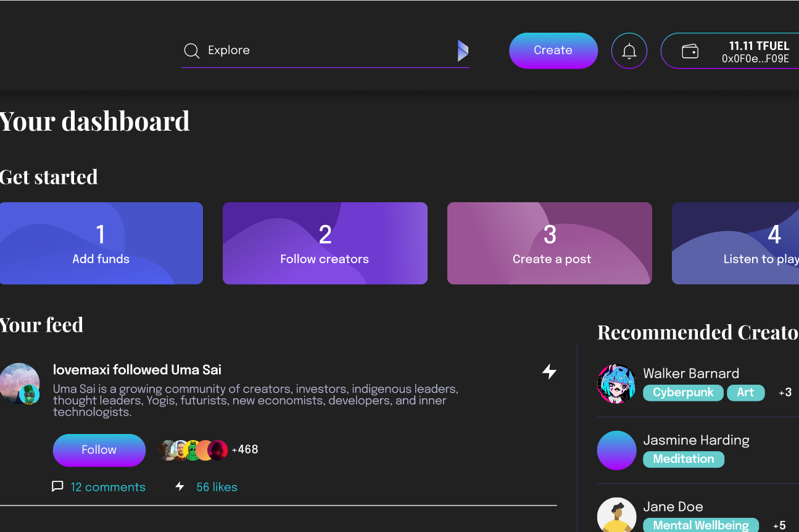This screenshot has height=532, width=799.
Task: Select the Meditation tag
Action: click(x=684, y=459)
